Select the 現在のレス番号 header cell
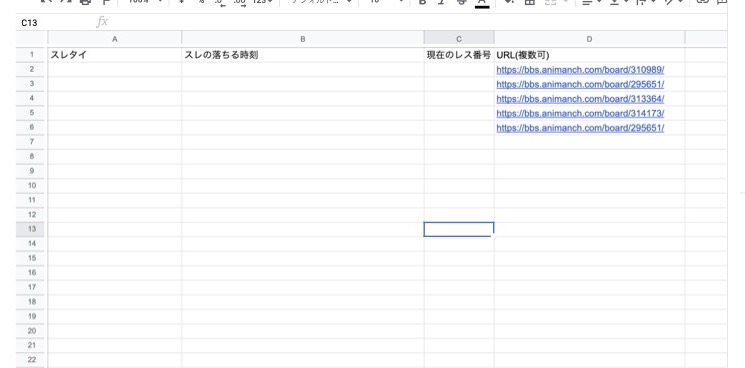 (x=459, y=55)
